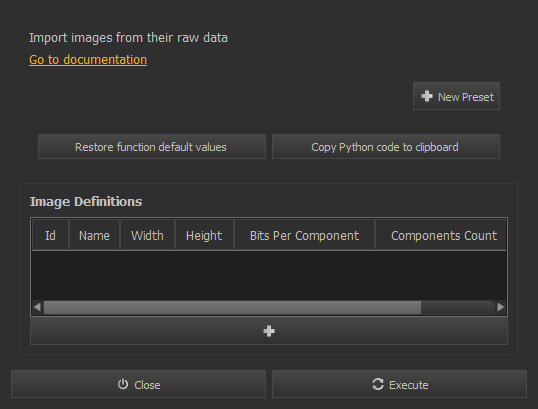Open the Go to documentation link

point(88,60)
